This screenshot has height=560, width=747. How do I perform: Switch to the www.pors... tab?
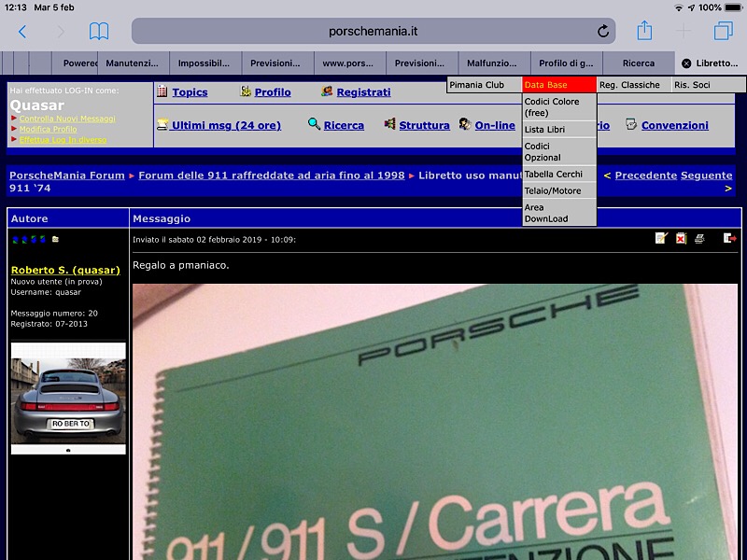pyautogui.click(x=347, y=63)
